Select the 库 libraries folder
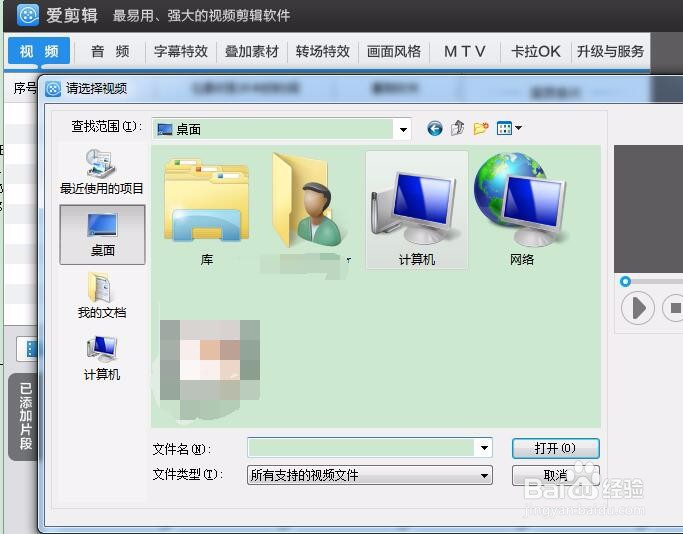The width and height of the screenshot is (683, 534). (x=206, y=210)
